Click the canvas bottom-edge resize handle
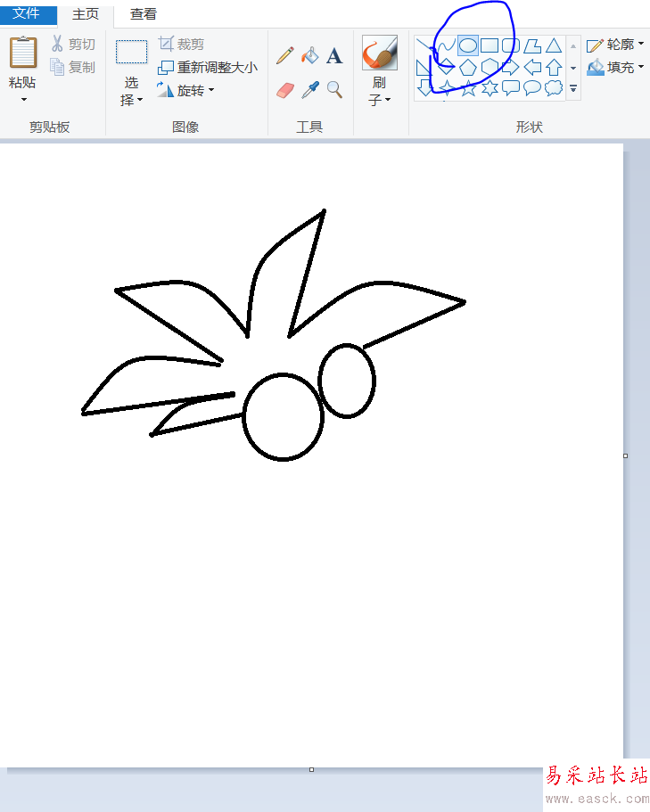Image resolution: width=650 pixels, height=812 pixels. coord(311,769)
